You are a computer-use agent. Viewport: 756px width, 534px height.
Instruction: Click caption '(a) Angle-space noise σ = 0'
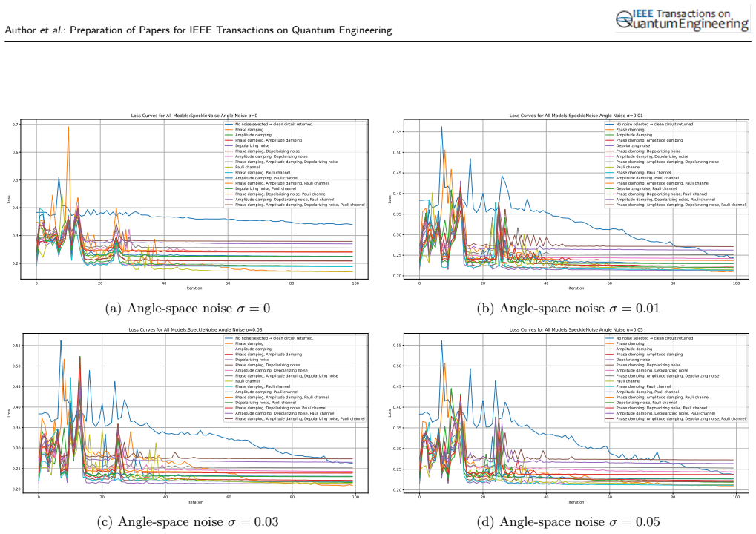click(x=188, y=309)
